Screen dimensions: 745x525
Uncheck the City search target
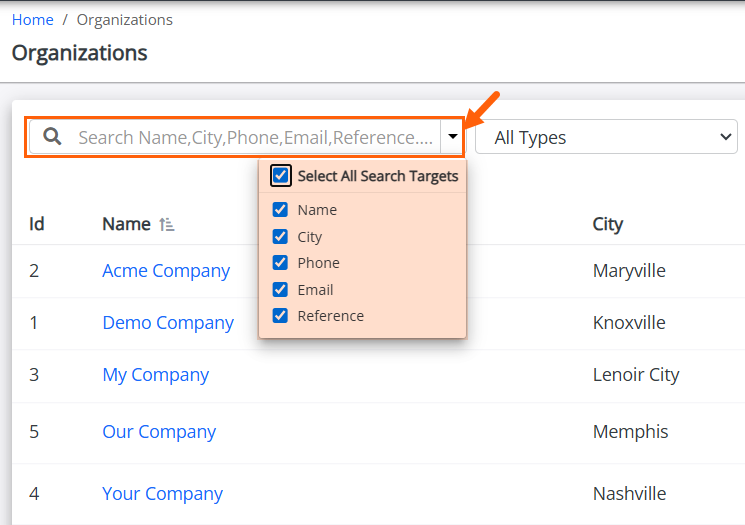pos(280,236)
